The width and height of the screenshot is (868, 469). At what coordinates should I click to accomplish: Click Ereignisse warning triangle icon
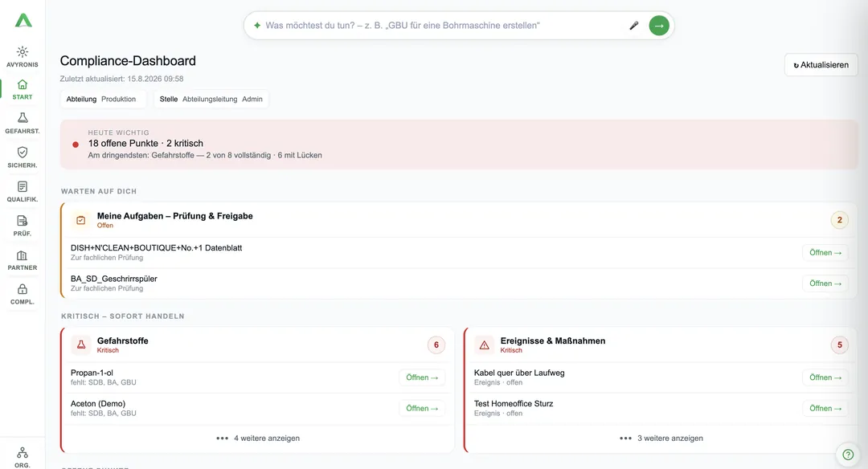(485, 345)
